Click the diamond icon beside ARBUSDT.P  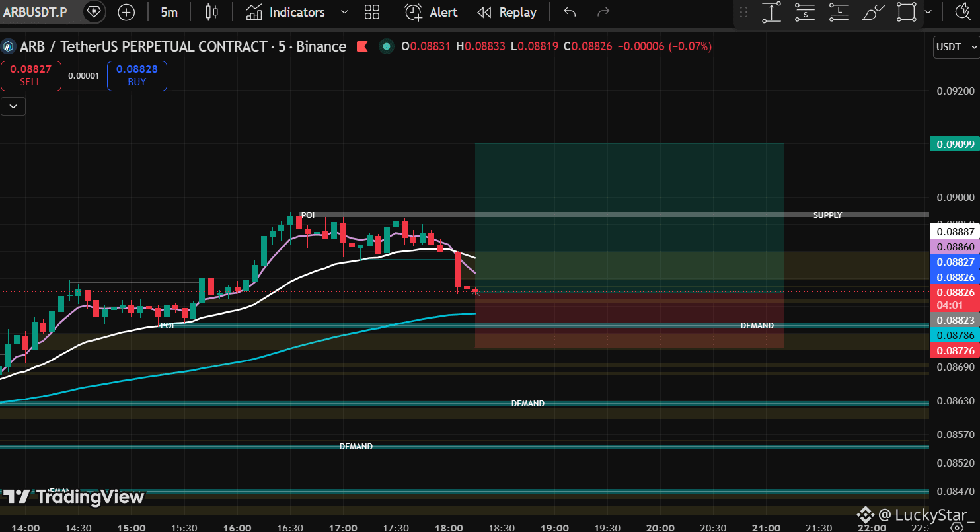point(94,12)
